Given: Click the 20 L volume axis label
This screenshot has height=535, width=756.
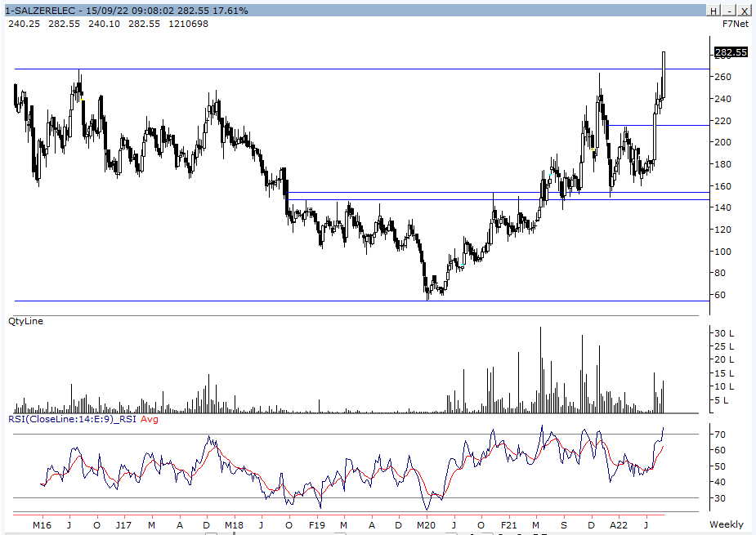Looking at the screenshot, I should (724, 359).
